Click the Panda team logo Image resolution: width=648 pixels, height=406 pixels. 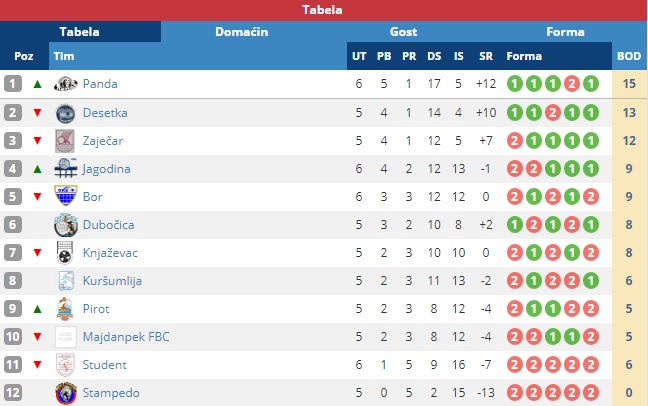tap(66, 84)
